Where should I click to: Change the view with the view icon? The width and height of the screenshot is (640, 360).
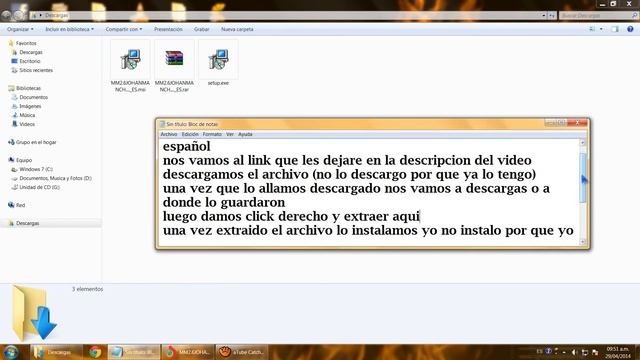pyautogui.click(x=592, y=29)
